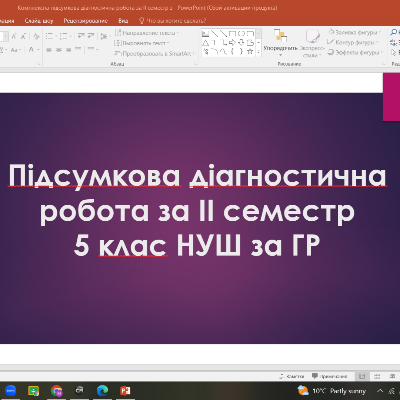Select the left brace shape
This screenshot has width=400, height=400.
pos(232,51)
